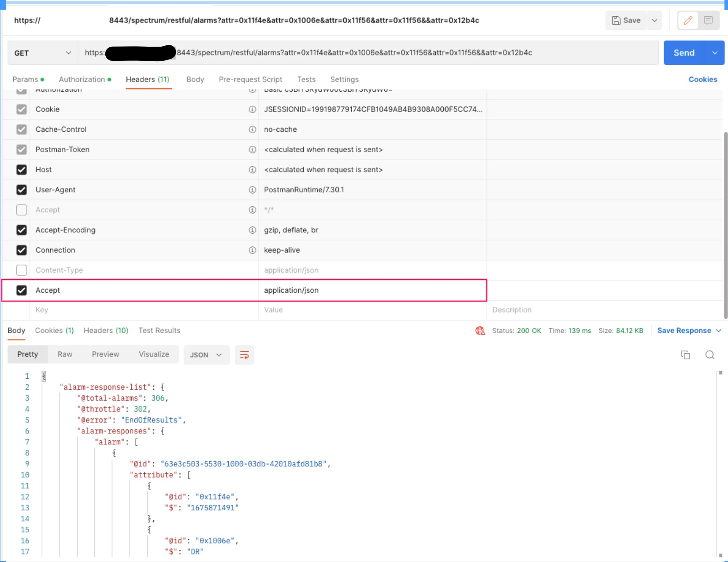Uncheck the Accept-Encoding header checkbox

[22, 230]
